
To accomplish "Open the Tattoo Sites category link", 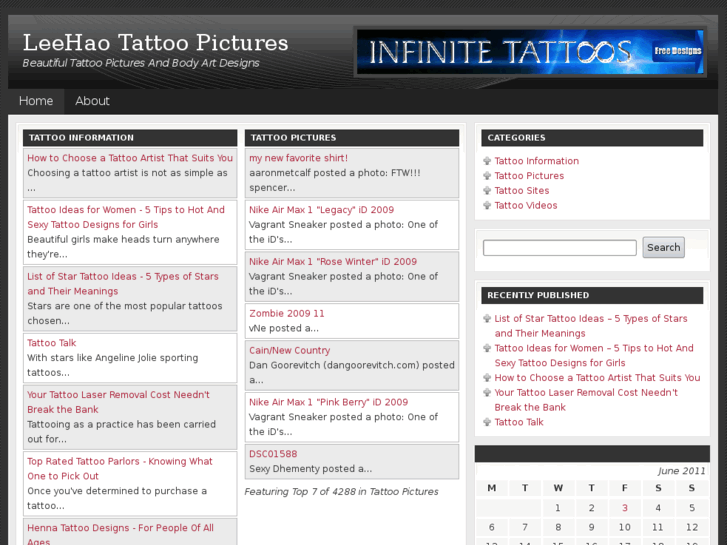I will (522, 191).
